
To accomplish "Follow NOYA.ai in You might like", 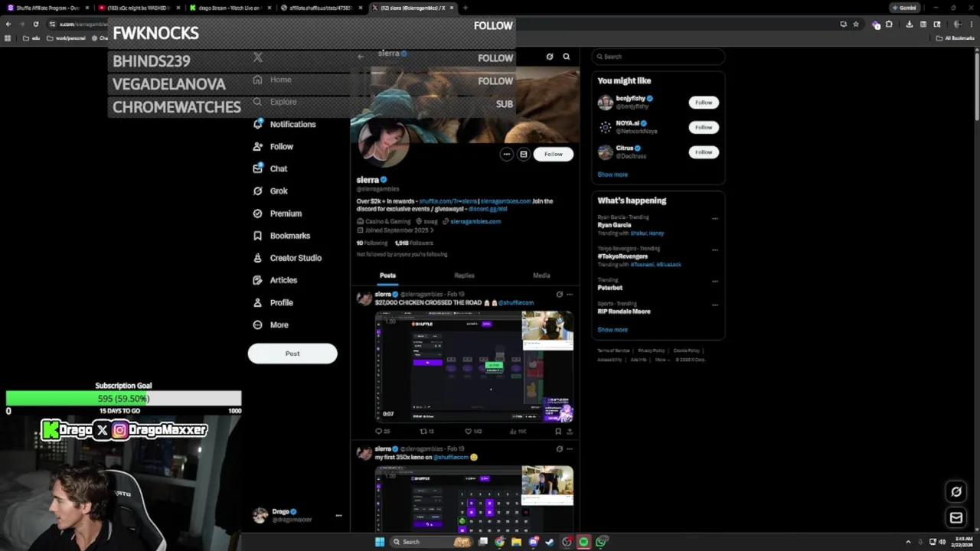I will pos(704,127).
